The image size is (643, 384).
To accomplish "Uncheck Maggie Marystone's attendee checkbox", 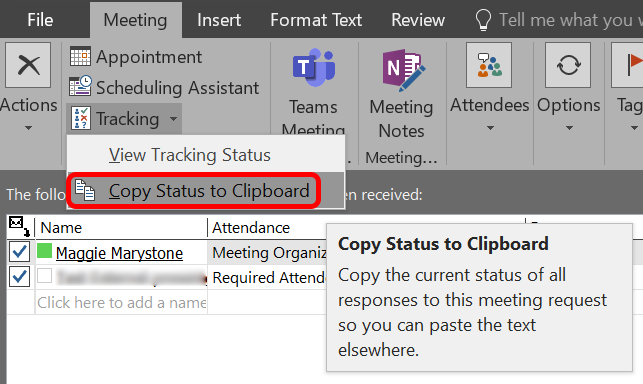I will point(19,252).
